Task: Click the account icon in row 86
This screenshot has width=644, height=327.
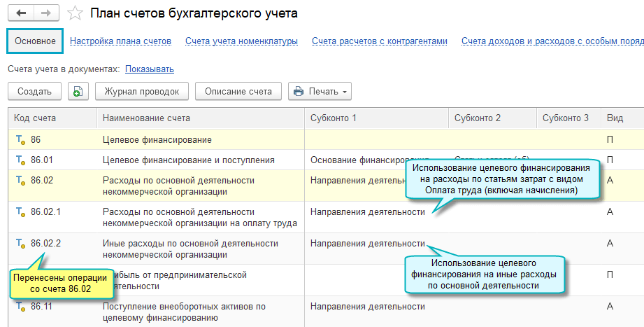Action: [20, 140]
